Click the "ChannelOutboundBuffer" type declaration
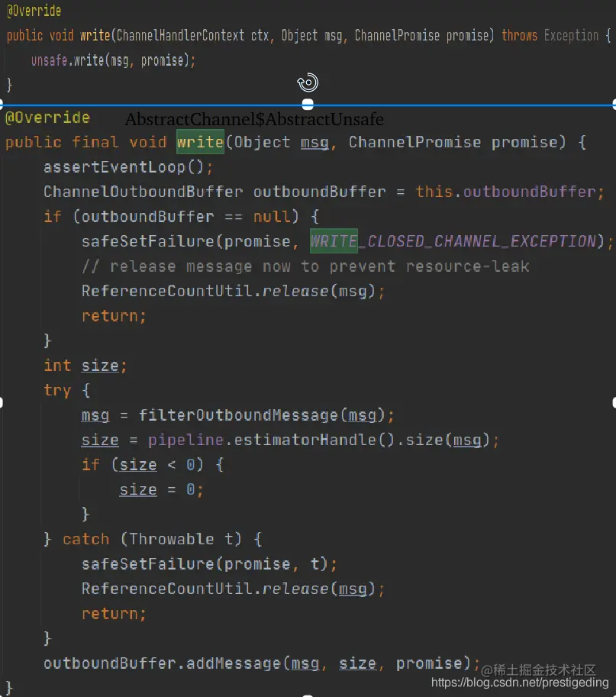The image size is (616, 697). pyautogui.click(x=143, y=192)
